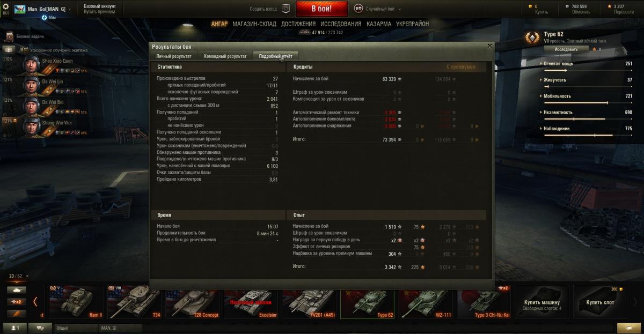The width and height of the screenshot is (644, 334).
Task: Open the chat channels icon button
Action: coord(40,328)
